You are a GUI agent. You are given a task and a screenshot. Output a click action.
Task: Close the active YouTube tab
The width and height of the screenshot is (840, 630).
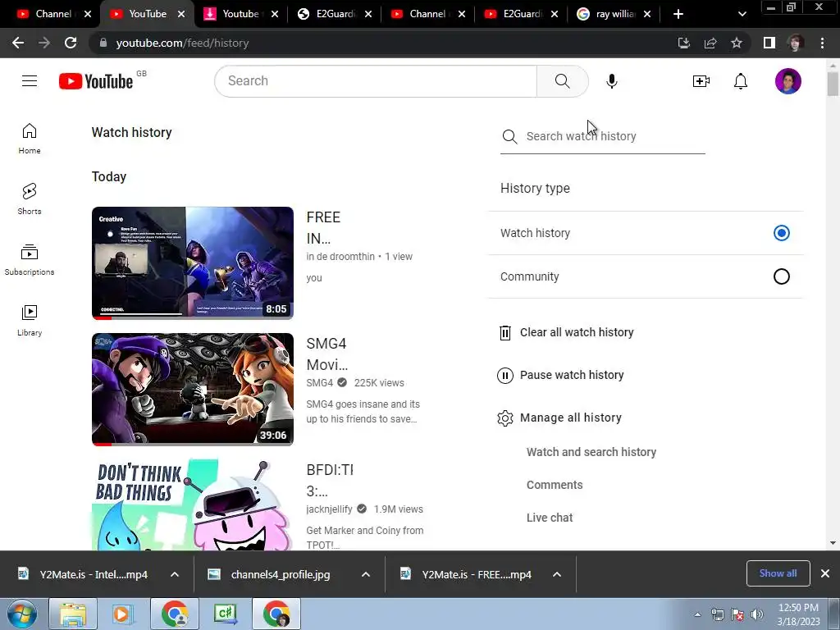point(181,14)
